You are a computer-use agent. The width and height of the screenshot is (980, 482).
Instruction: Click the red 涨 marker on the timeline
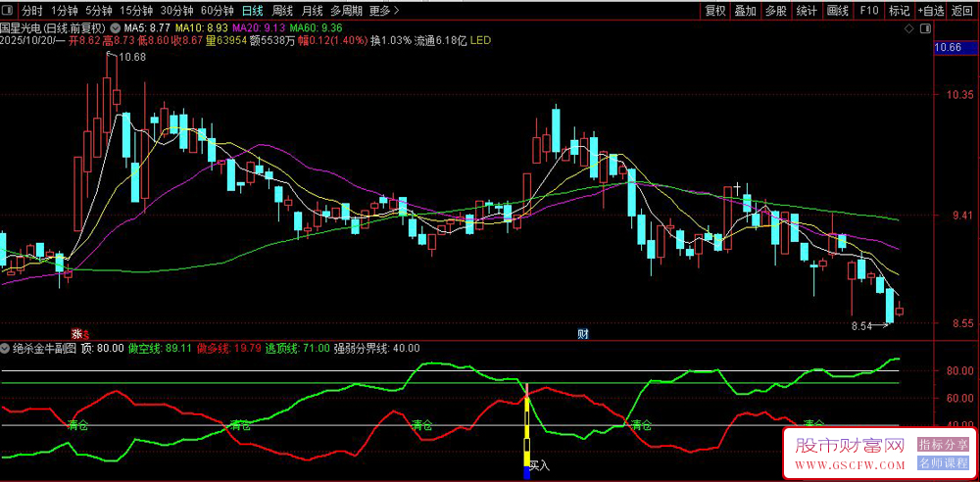tap(75, 334)
